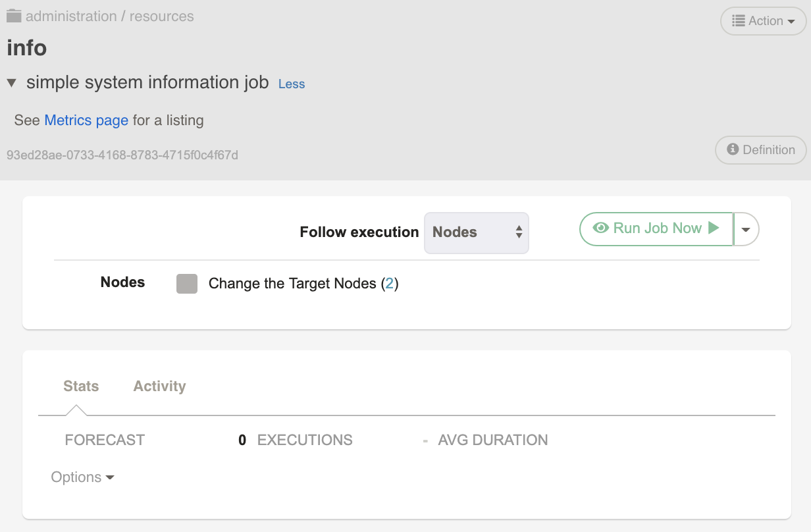The image size is (811, 532).
Task: Open the job Definition
Action: pyautogui.click(x=761, y=150)
